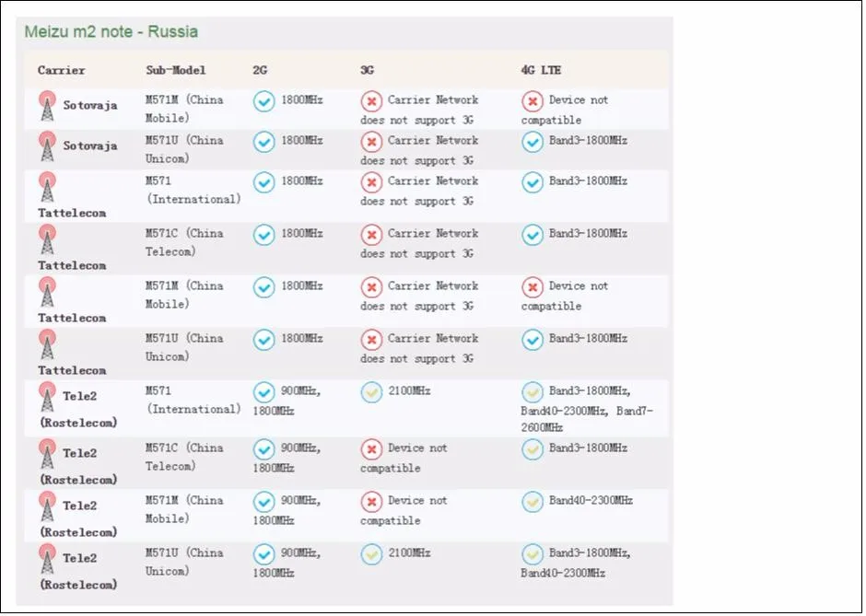Click the '2G' column header
Viewport: 866px width, 616px height.
pyautogui.click(x=260, y=70)
